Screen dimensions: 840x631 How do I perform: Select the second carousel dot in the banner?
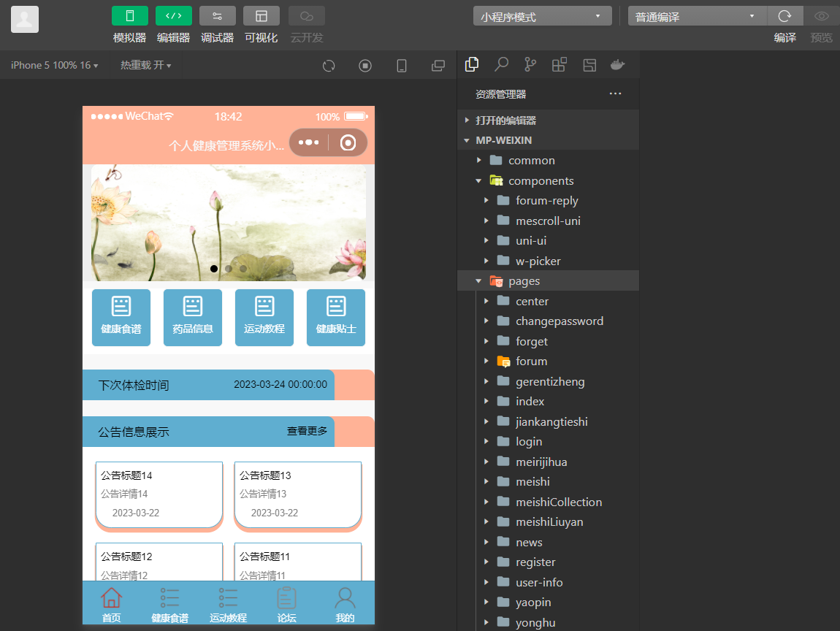[228, 269]
